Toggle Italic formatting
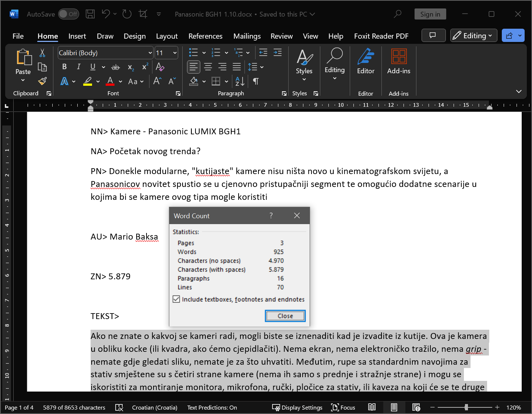 tap(78, 67)
